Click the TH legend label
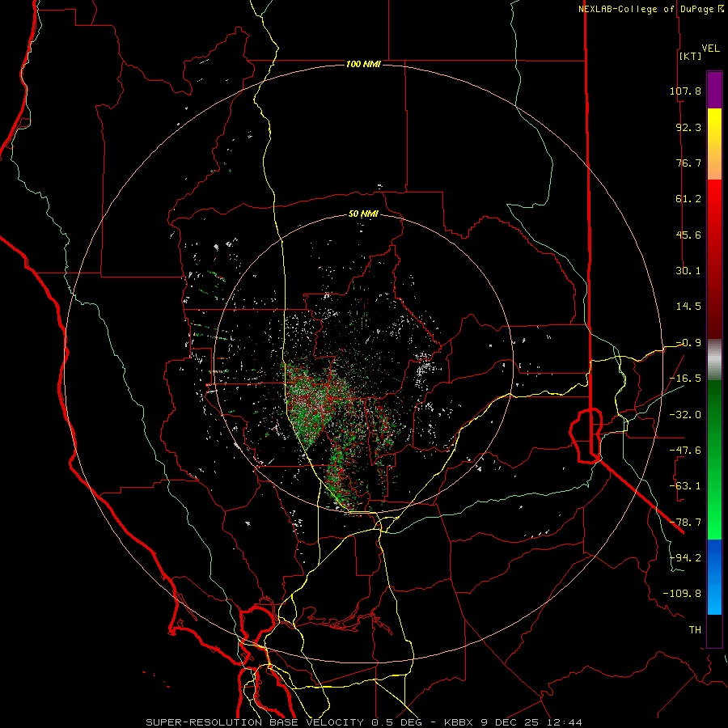Image resolution: width=728 pixels, height=728 pixels. click(x=695, y=629)
